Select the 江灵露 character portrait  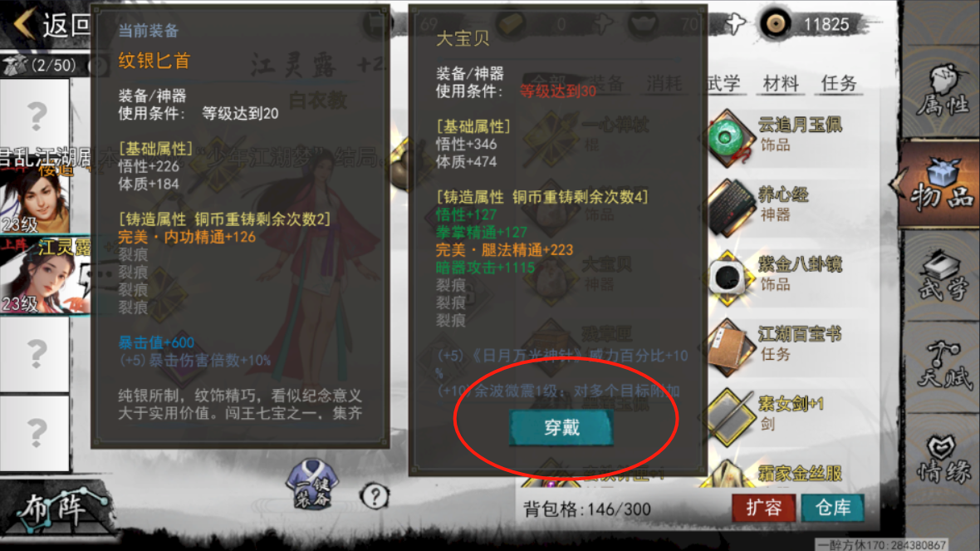coord(45,275)
